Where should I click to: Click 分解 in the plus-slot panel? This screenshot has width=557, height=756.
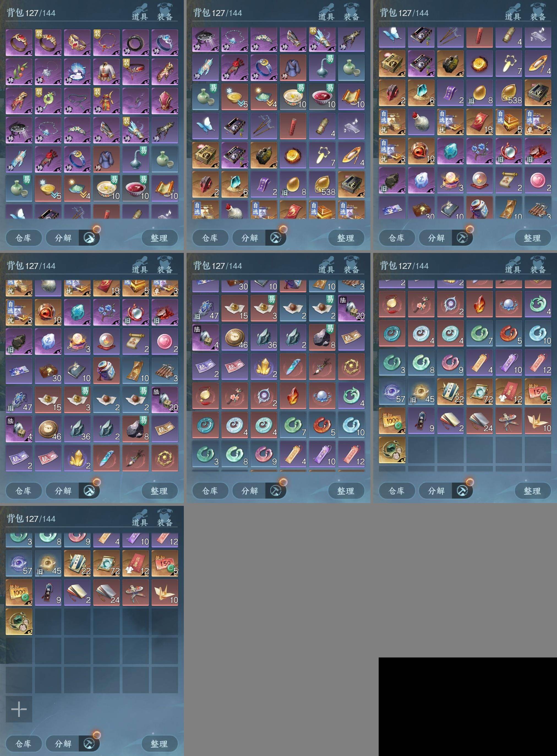click(63, 744)
